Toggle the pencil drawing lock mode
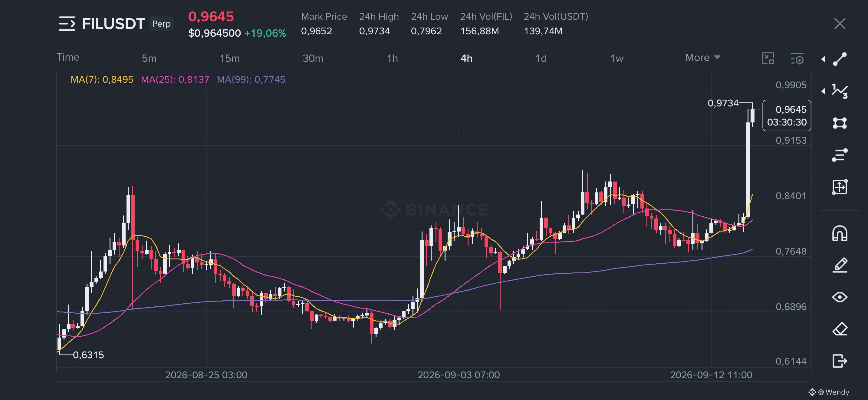Viewport: 868px width, 400px height. coord(840,265)
